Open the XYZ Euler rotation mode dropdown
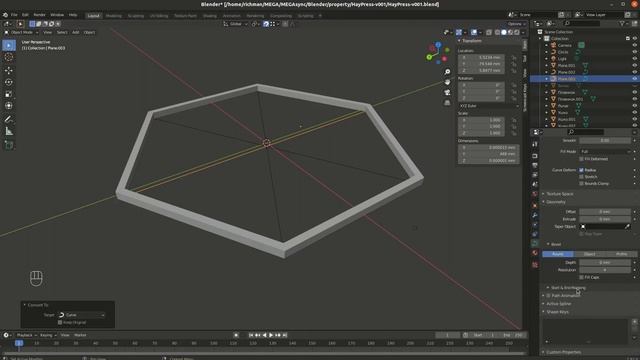Image resolution: width=640 pixels, height=360 pixels. tap(488, 106)
